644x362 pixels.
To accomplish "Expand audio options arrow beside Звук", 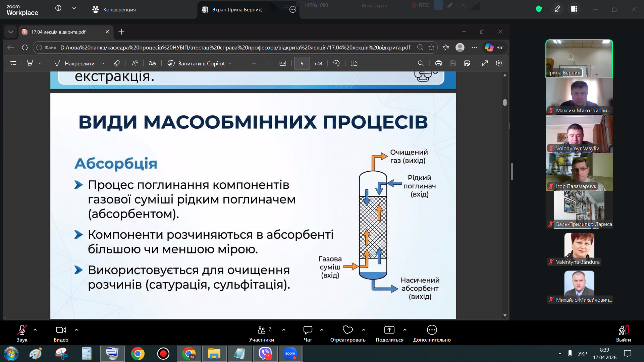I will [35, 330].
